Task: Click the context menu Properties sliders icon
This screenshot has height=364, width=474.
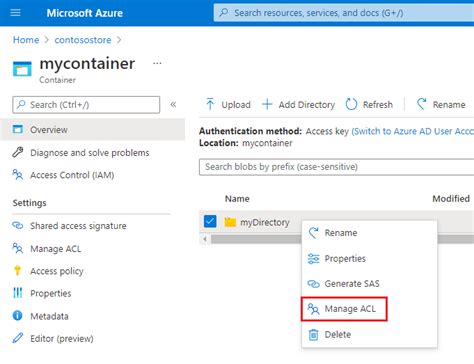Action: tap(313, 258)
